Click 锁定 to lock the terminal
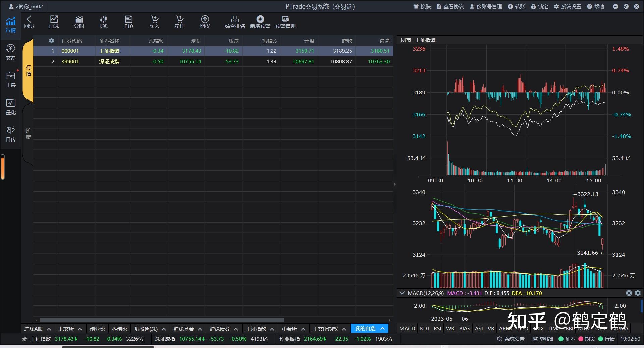The height and width of the screenshot is (348, 644). coord(539,6)
